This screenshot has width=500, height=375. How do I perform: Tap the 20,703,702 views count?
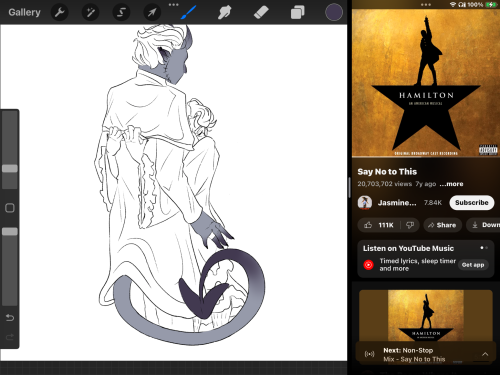pos(385,184)
